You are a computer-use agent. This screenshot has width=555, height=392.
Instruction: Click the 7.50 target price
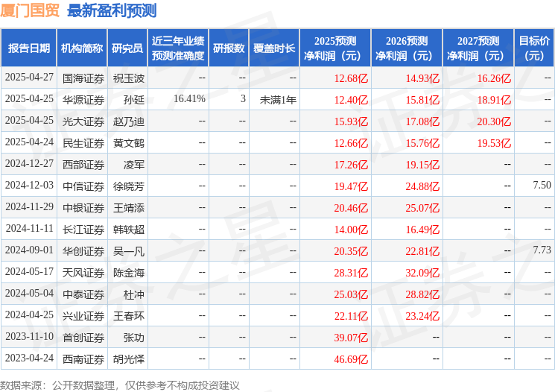tap(542, 186)
